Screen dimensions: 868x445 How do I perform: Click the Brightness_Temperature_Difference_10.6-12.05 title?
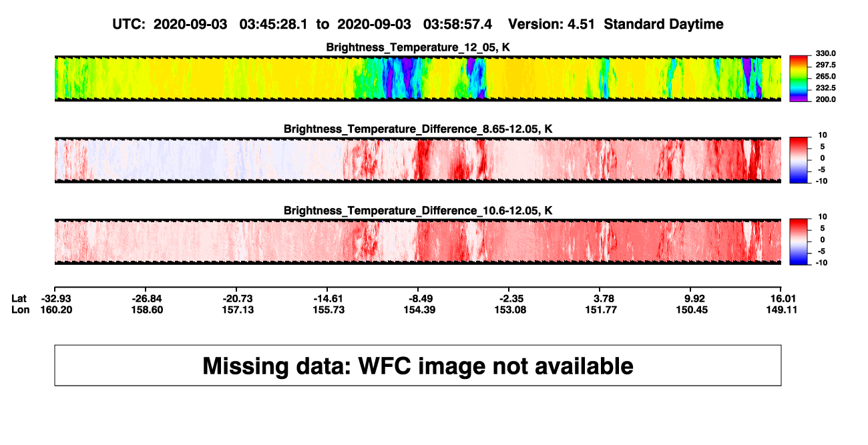pos(418,211)
